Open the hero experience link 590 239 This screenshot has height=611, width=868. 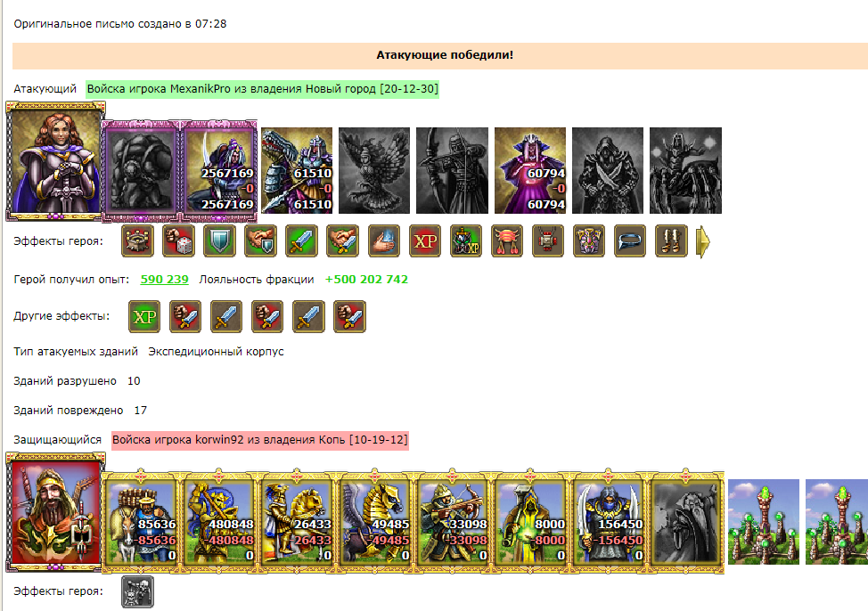pos(164,280)
